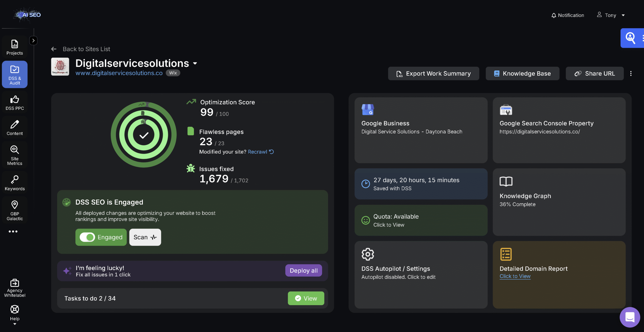Open GBP Galactic location pin icon
Image resolution: width=644 pixels, height=332 pixels.
(15, 205)
